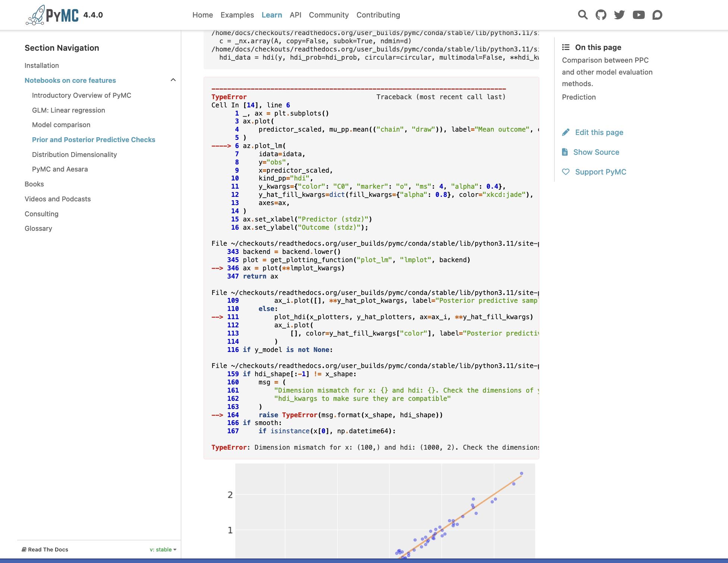Open the v: stable version dropdown
This screenshot has height=563, width=728.
click(163, 550)
